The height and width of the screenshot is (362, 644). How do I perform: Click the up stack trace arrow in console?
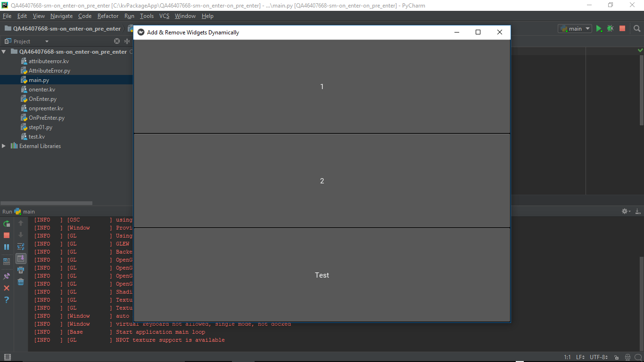coord(21,223)
